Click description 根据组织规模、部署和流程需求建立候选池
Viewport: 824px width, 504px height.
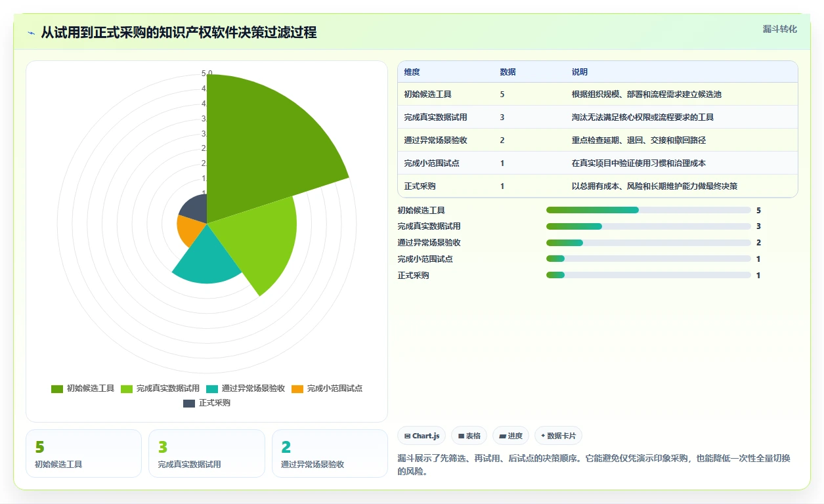647,94
